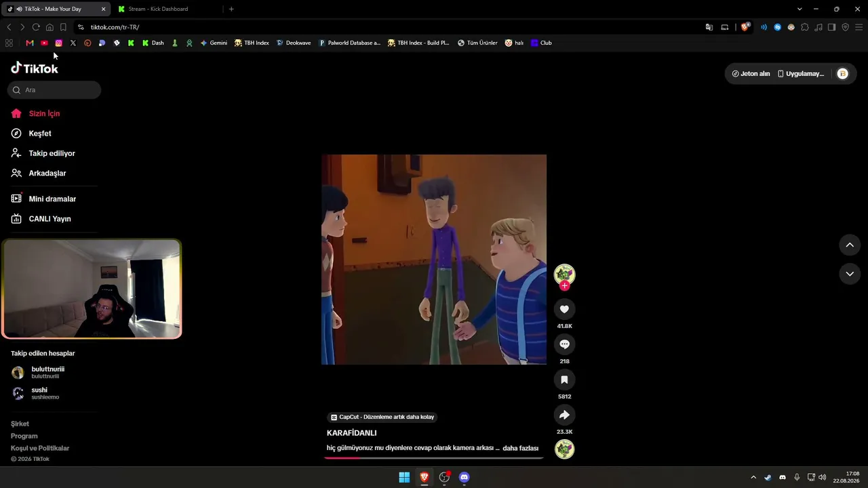The height and width of the screenshot is (488, 868).
Task: Open the Instagram bookmark icon
Action: [x=58, y=43]
